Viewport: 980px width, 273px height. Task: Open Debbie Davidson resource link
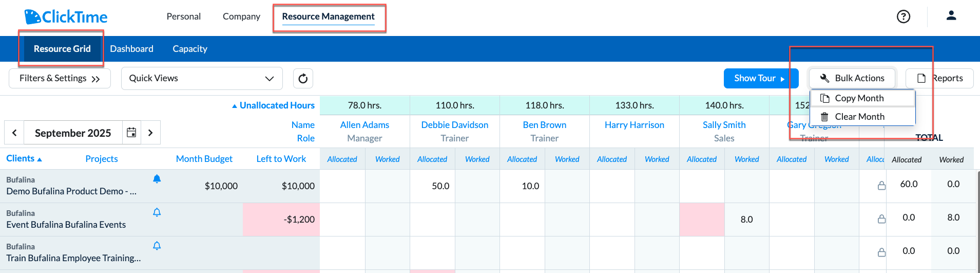455,125
